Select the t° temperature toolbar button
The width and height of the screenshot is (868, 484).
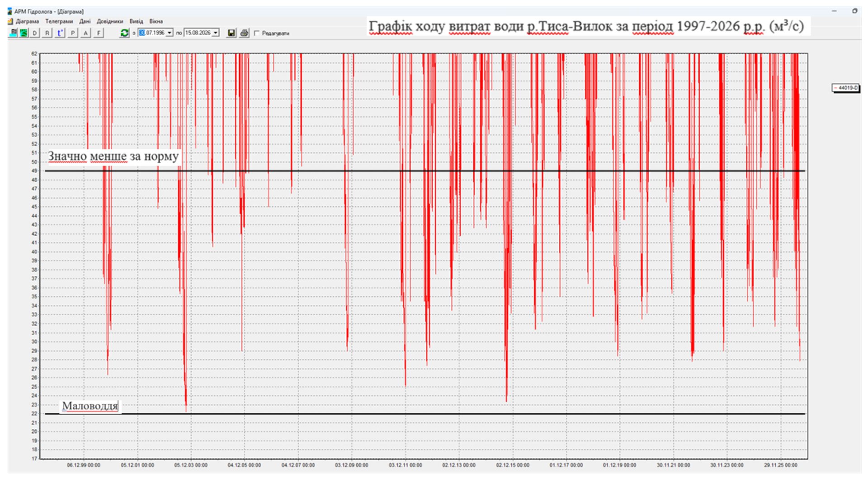point(60,33)
